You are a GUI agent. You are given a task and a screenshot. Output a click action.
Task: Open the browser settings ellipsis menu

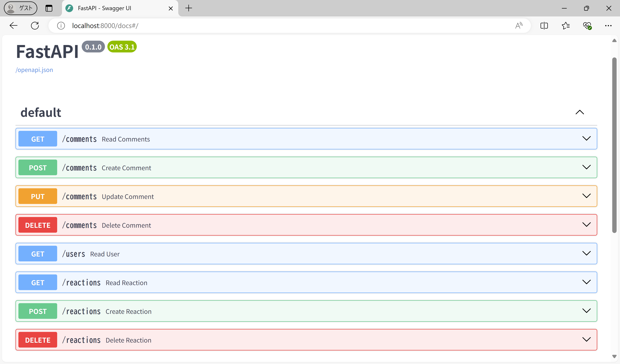[x=608, y=26]
